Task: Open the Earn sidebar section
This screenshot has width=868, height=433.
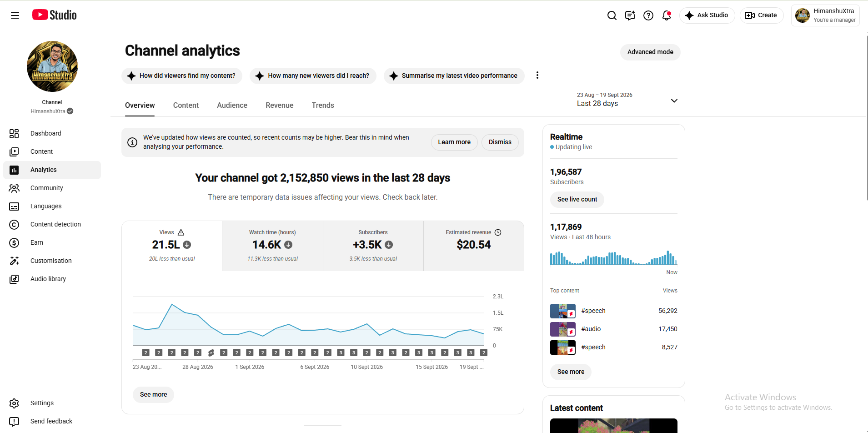Action: point(52,242)
